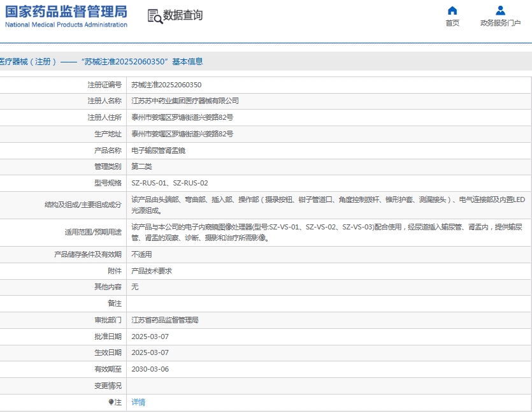Viewport: 532px width, 413px height.
Task: Click the 批准日期 value 2025-03-07
Action: click(150, 337)
